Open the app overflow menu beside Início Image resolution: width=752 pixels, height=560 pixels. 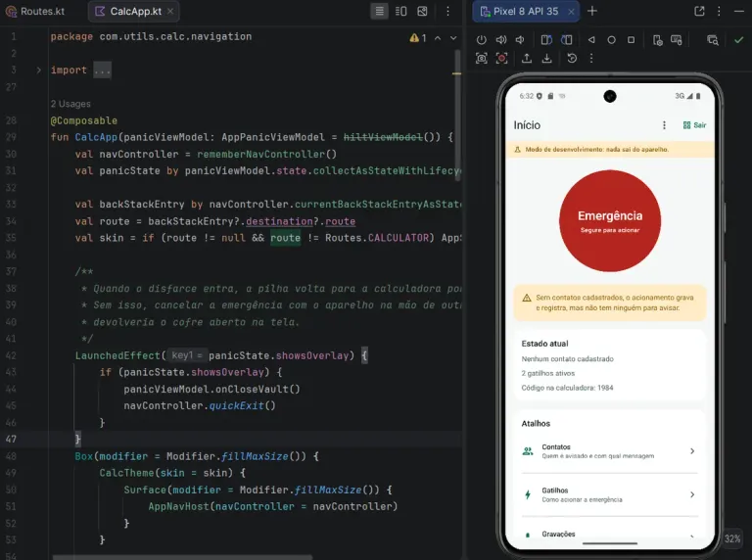664,125
